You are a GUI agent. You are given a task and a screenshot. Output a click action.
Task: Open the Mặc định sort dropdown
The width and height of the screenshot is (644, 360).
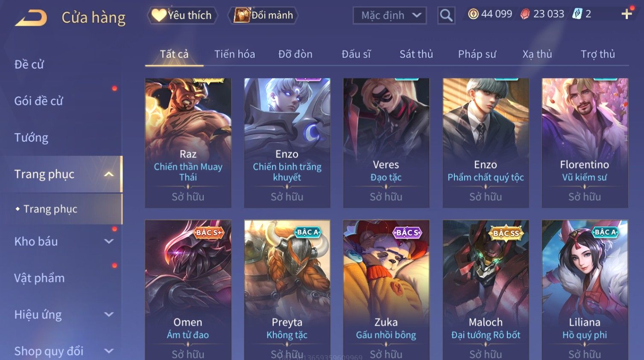[389, 15]
